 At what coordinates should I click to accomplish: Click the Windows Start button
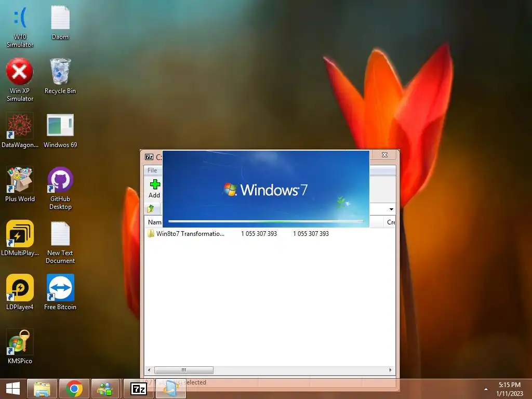[13, 389]
